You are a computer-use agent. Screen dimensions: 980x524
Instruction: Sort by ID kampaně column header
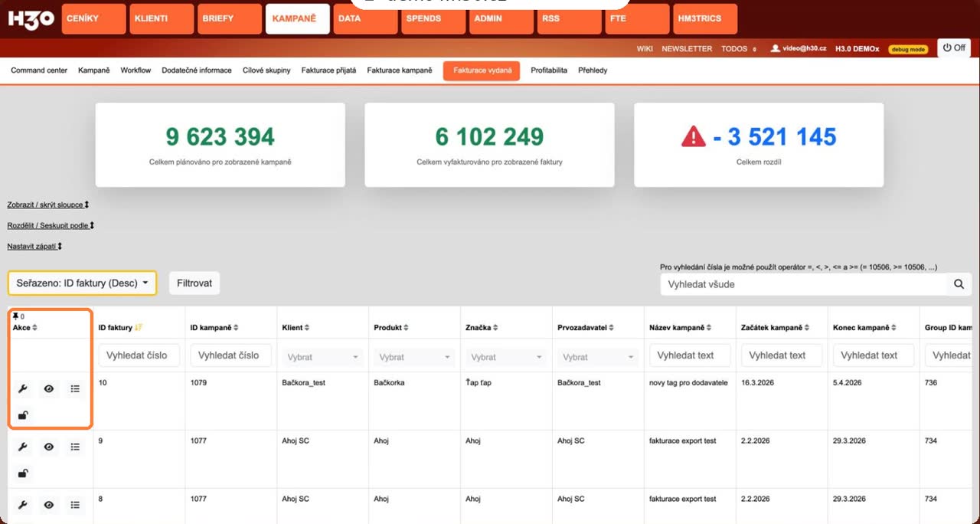click(214, 328)
